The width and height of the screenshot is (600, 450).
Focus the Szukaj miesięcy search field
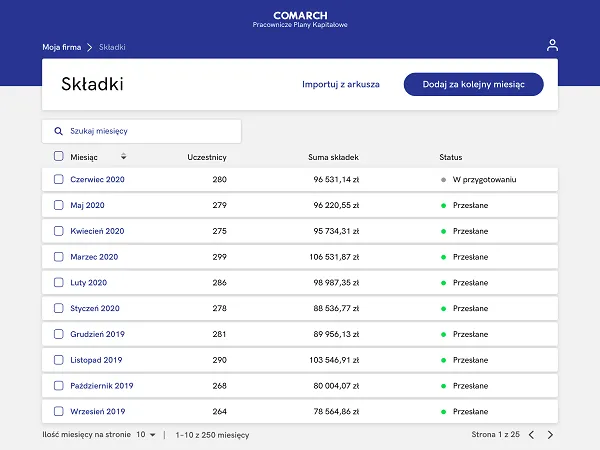pyautogui.click(x=142, y=131)
